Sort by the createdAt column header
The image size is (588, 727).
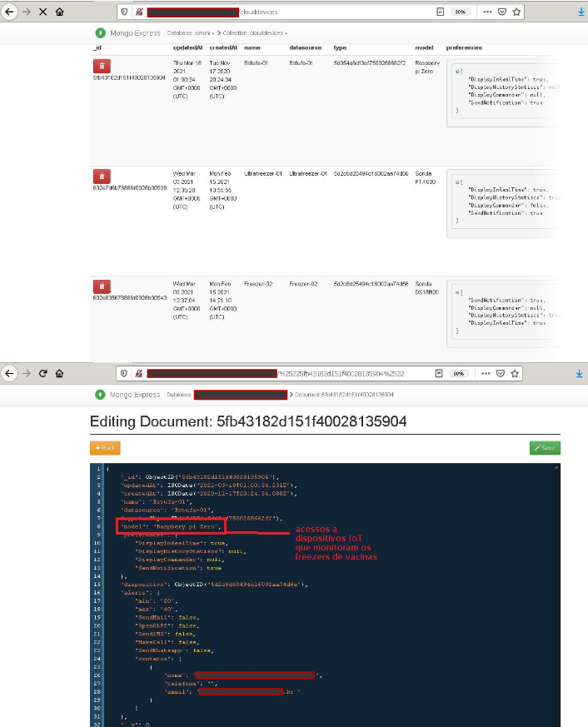(223, 47)
